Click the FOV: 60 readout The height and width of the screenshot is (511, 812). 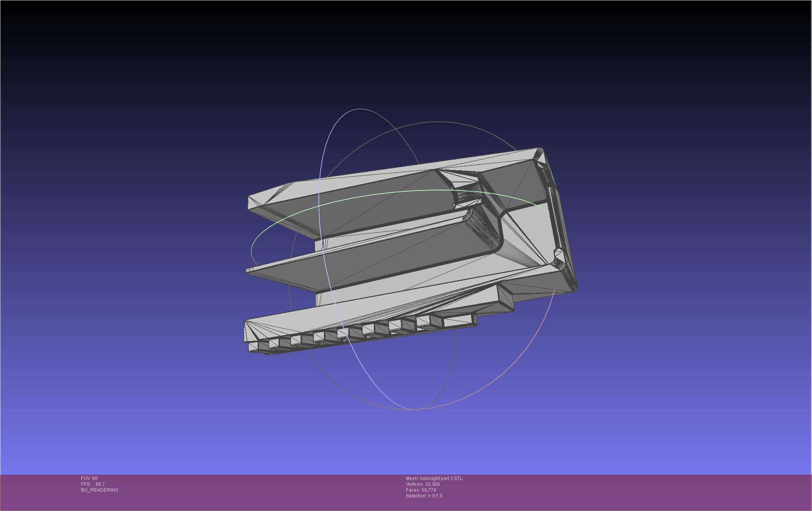point(89,478)
